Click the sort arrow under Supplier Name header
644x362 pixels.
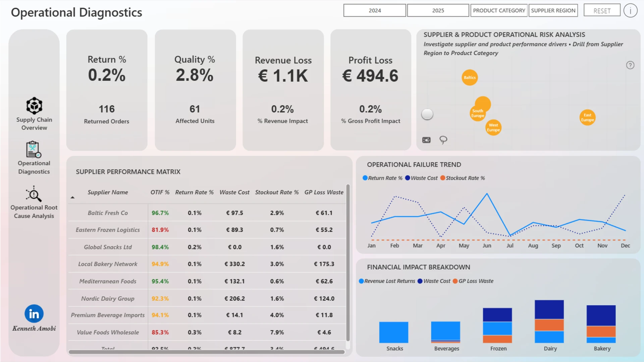(72, 197)
